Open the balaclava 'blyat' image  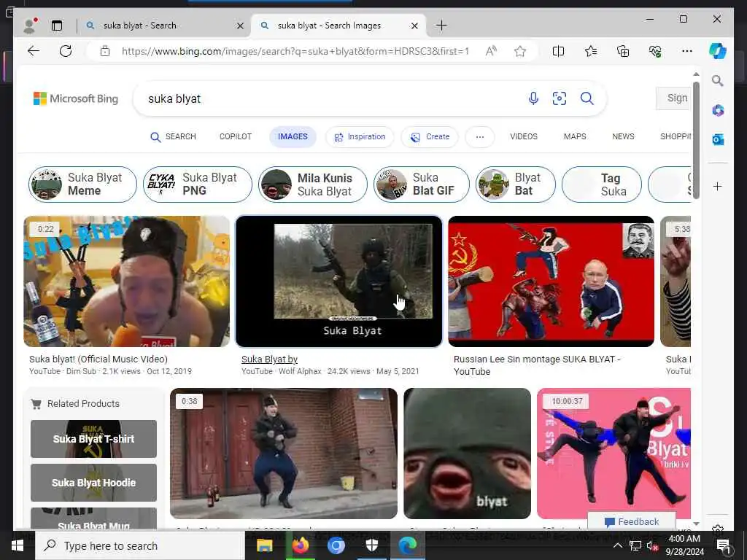point(467,454)
